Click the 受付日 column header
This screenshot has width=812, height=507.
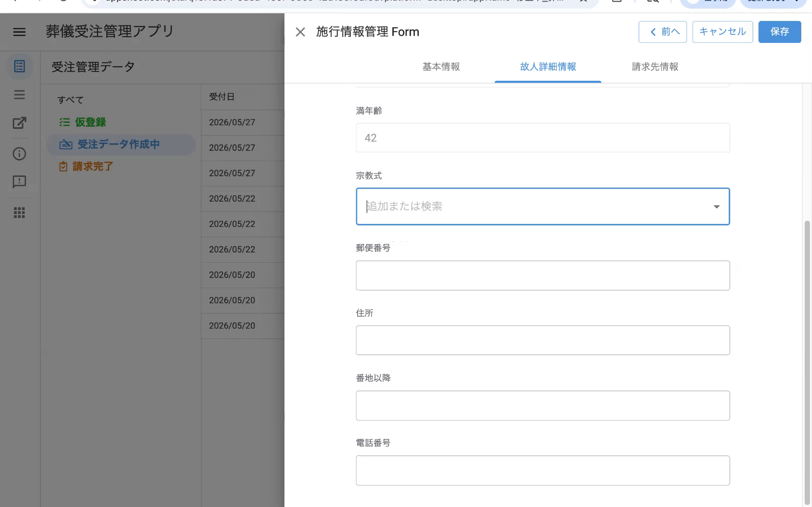(x=222, y=97)
